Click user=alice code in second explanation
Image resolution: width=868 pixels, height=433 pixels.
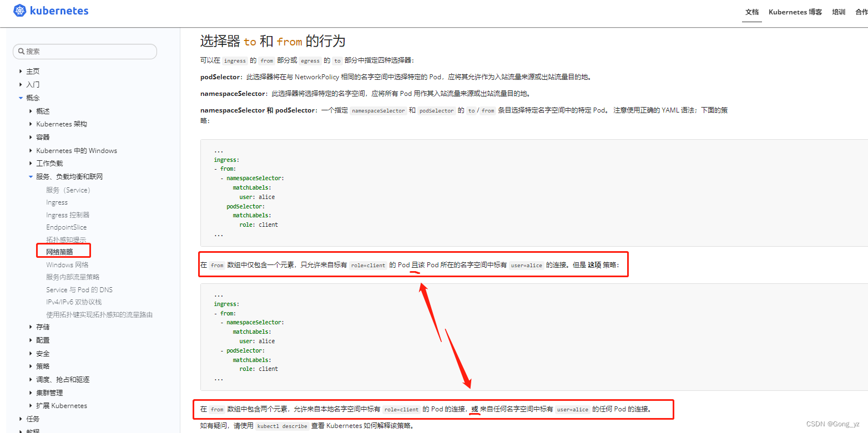[x=573, y=410]
